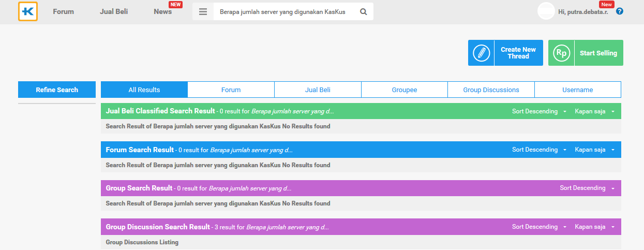Click Jual Beli Classified Search Result heading
Image resolution: width=644 pixels, height=250 pixels.
(x=160, y=111)
